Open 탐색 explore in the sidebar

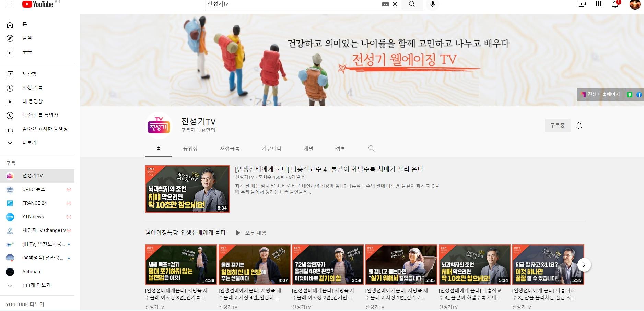click(37, 38)
